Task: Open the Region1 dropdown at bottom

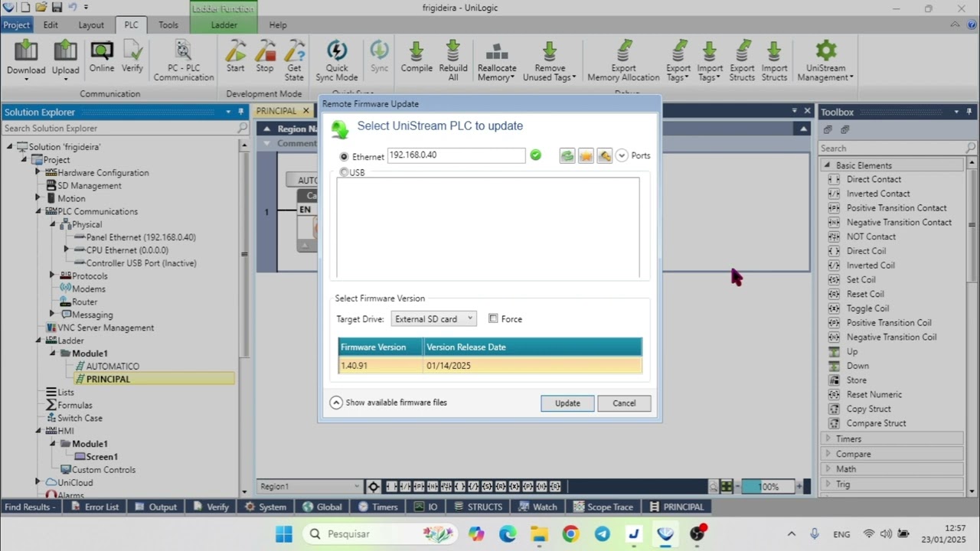Action: (309, 486)
